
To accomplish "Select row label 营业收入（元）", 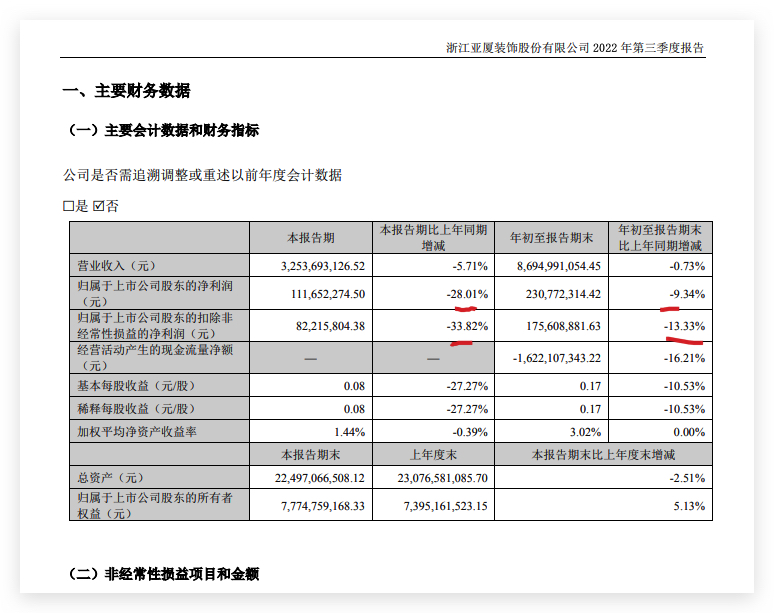I will [x=116, y=266].
